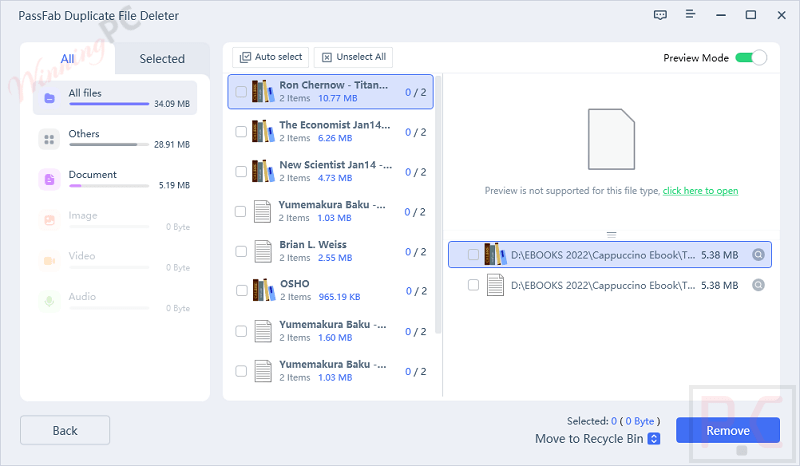Click document icon of Yumemakura Baku 1.60 MB
Image resolution: width=800 pixels, height=466 pixels.
(x=263, y=331)
